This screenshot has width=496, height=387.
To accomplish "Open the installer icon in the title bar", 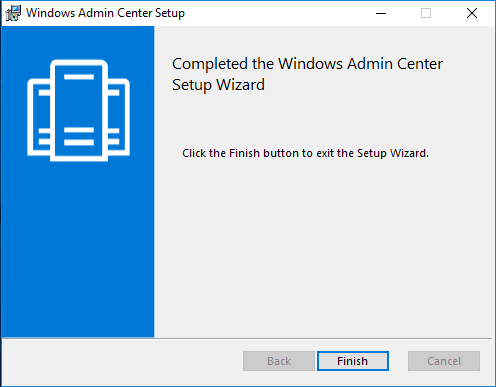I will click(13, 13).
